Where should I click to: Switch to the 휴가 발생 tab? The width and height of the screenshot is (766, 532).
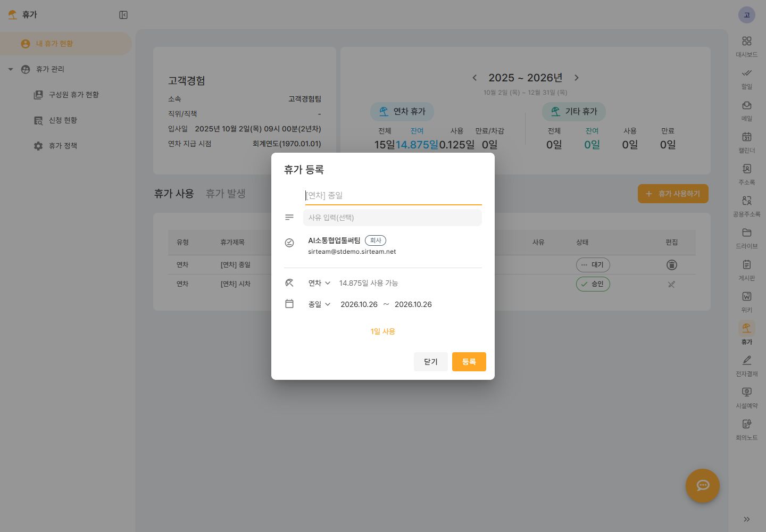point(226,194)
